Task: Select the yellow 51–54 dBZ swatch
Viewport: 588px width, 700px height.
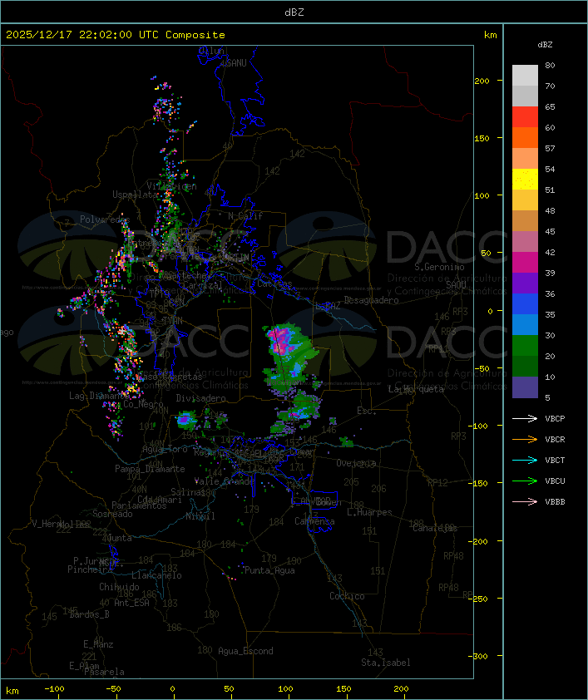Action: [x=525, y=180]
